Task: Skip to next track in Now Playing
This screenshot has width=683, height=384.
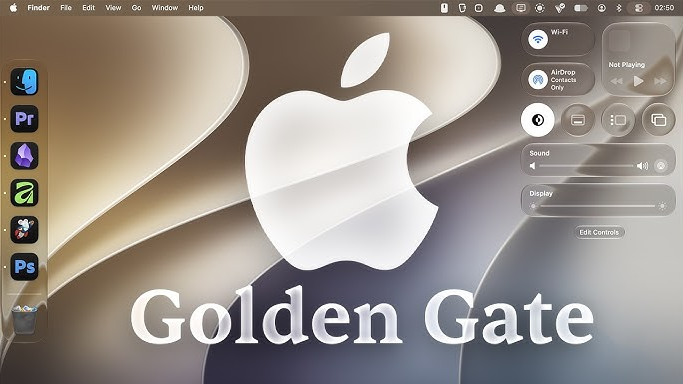Action: [660, 81]
